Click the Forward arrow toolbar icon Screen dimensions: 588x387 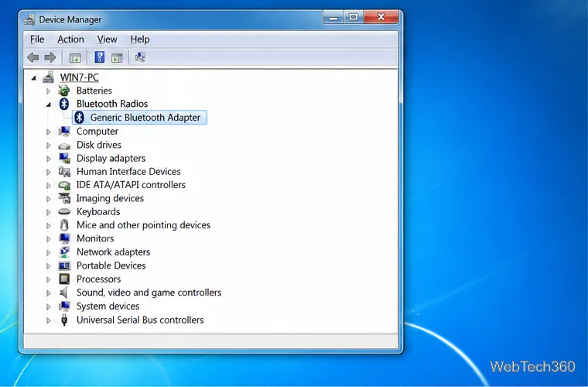50,57
